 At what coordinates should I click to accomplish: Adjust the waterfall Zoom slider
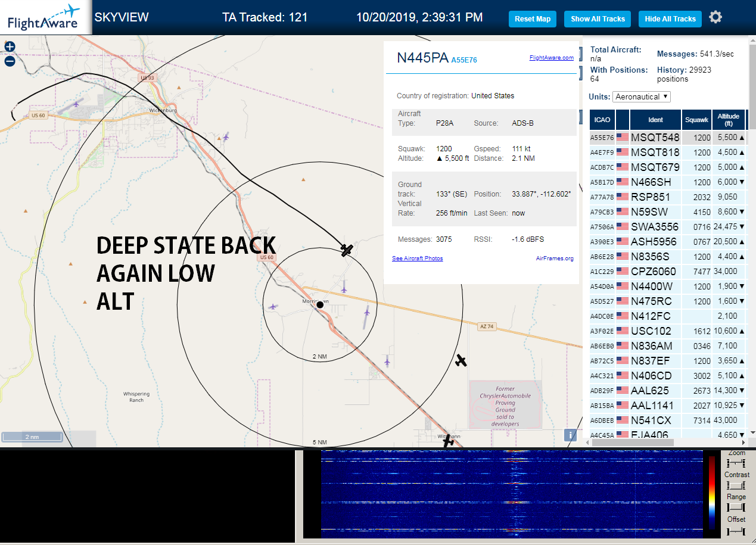click(736, 463)
